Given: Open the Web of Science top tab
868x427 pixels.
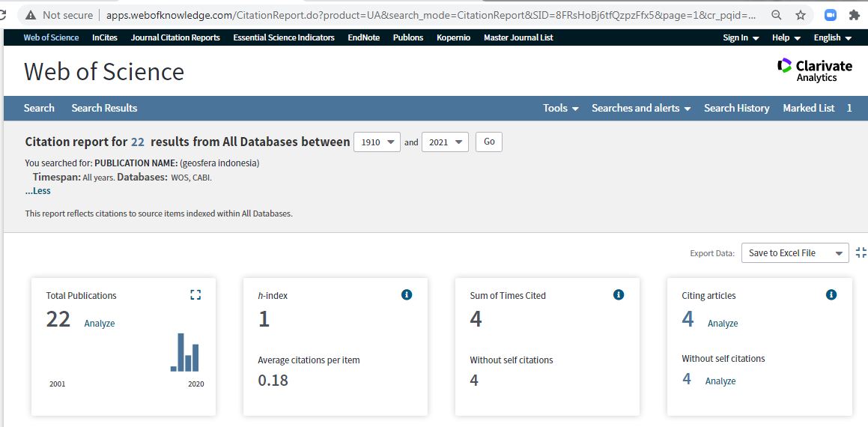Looking at the screenshot, I should click(51, 37).
